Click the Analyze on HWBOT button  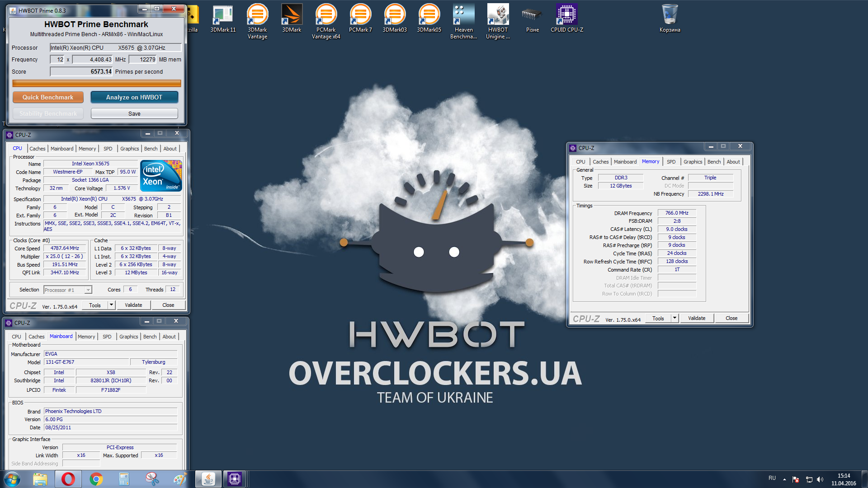(134, 97)
